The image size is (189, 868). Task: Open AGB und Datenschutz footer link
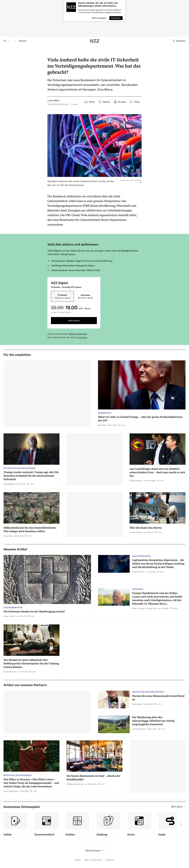click(x=93, y=860)
